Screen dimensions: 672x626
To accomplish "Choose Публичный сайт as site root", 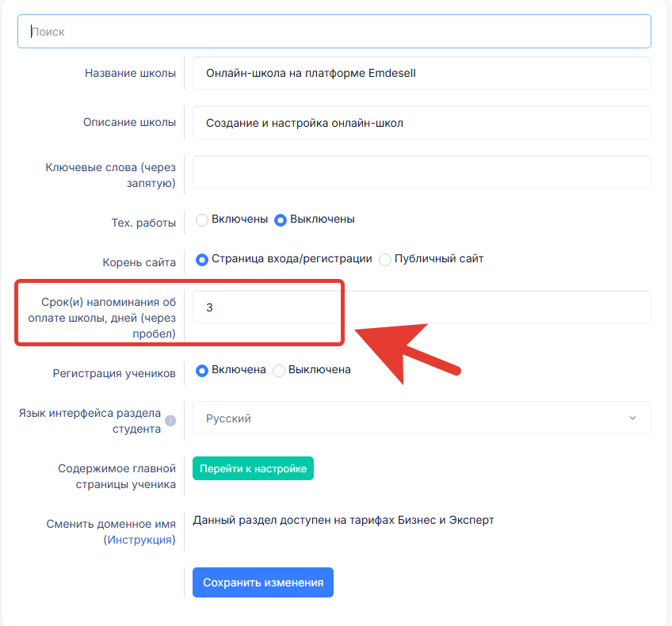I will point(385,259).
